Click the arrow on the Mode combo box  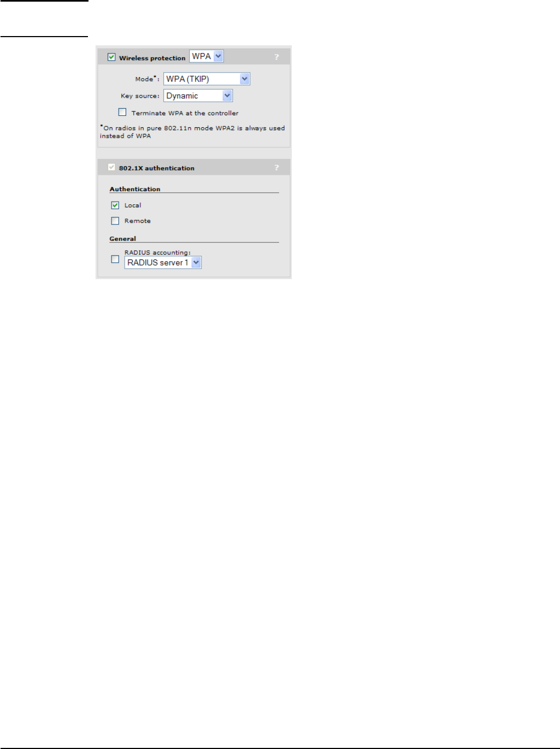[245, 79]
